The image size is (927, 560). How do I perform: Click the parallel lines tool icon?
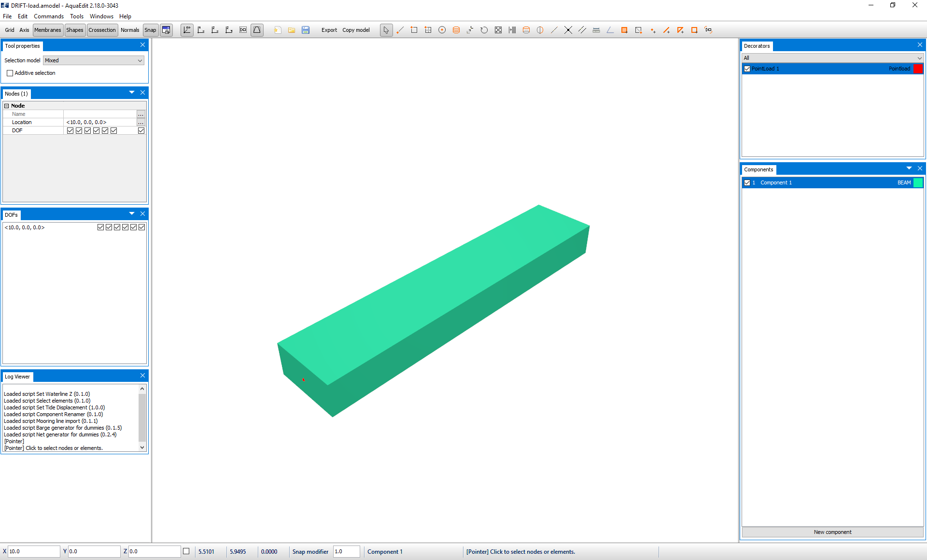coord(582,30)
